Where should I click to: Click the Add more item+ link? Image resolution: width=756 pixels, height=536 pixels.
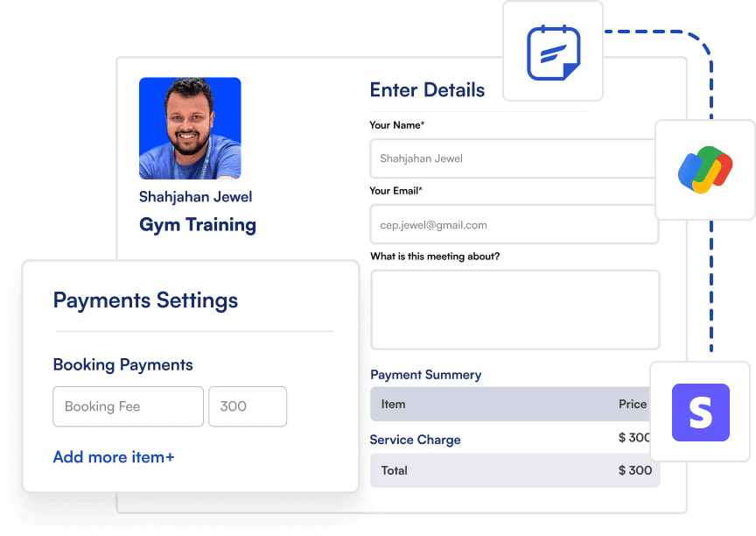click(114, 457)
